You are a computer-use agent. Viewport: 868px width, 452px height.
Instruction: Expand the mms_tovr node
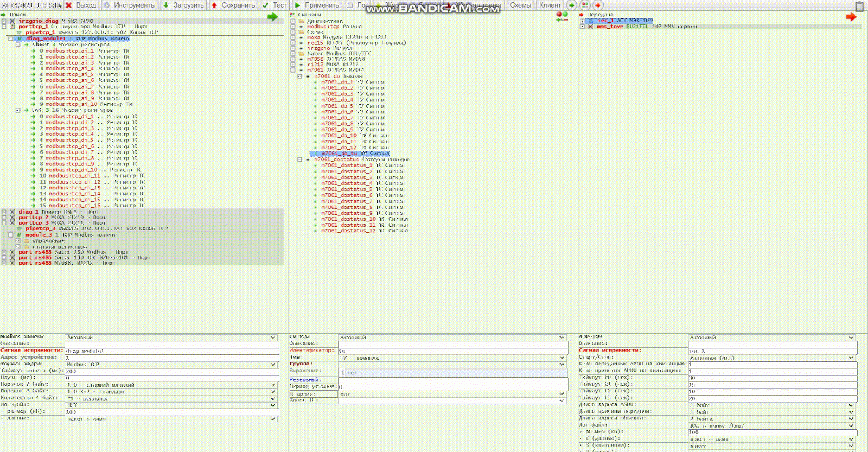582,26
